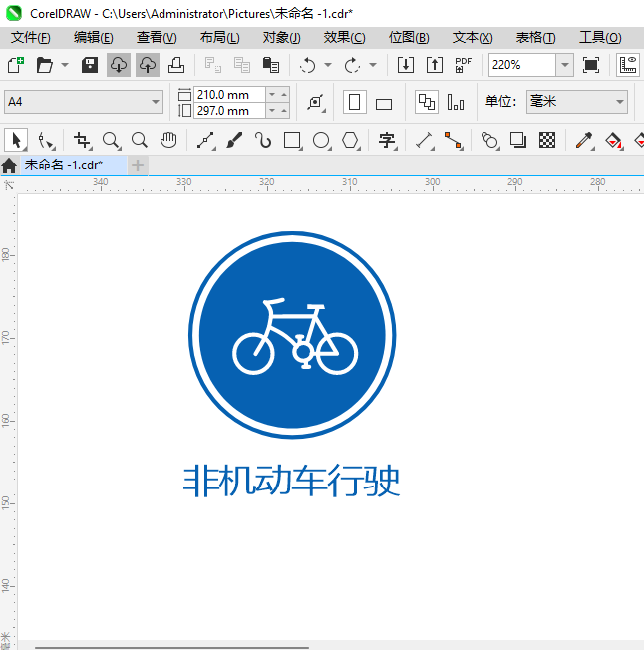Select the second magnifier zoom-out tool
The width and height of the screenshot is (644, 650).
[x=140, y=141]
